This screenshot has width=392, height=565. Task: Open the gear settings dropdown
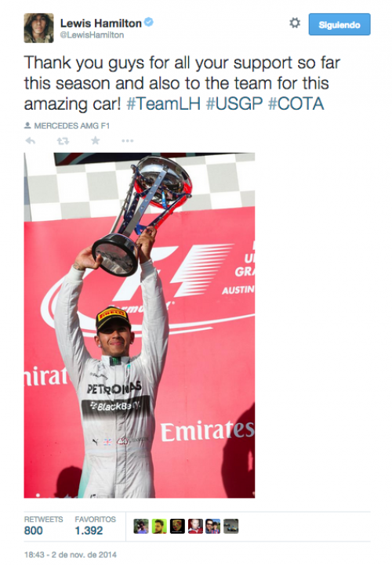[x=295, y=23]
